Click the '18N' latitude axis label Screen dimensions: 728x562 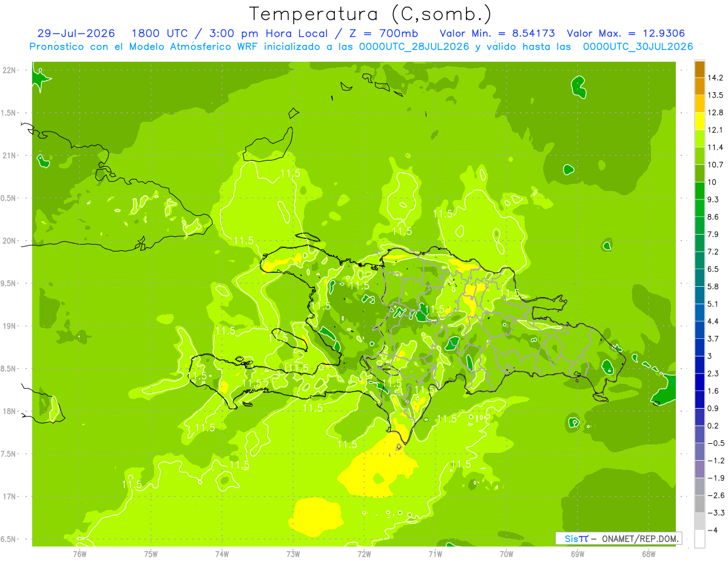click(10, 411)
